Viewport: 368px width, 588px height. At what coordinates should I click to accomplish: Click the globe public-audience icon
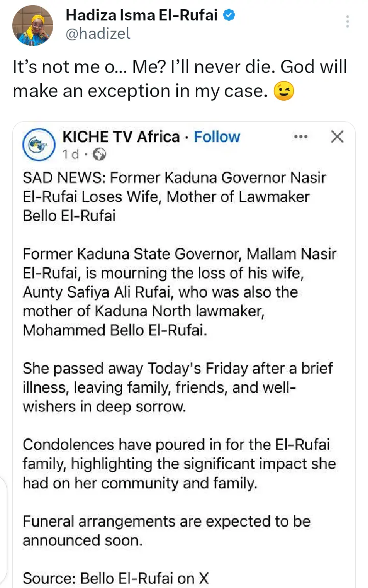click(101, 153)
